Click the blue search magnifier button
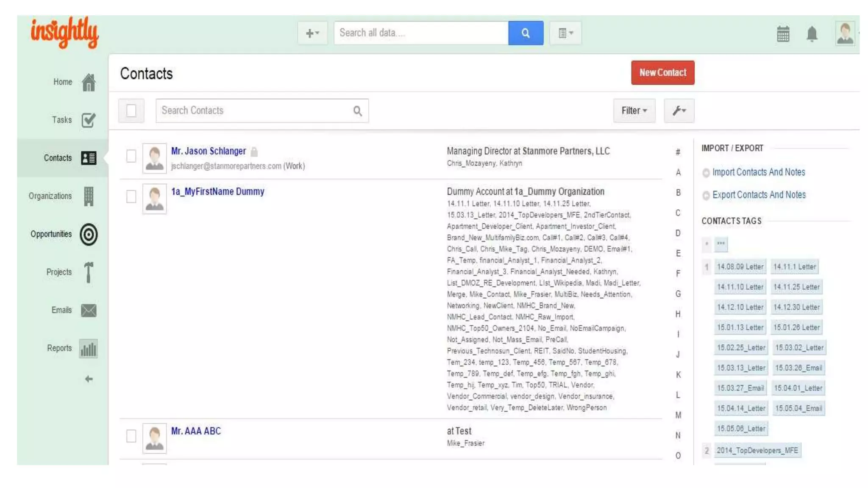Image resolution: width=868 pixels, height=488 pixels. coord(526,33)
